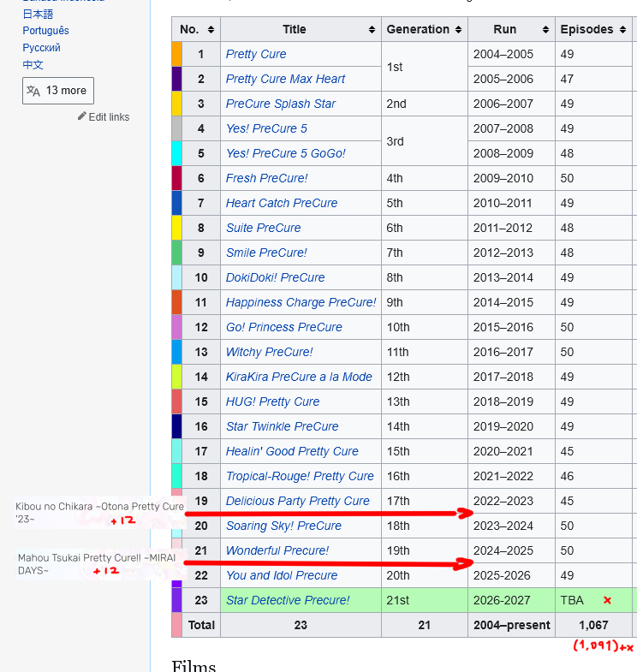Click the orange color cell for row 1
637x672 pixels.
(176, 54)
